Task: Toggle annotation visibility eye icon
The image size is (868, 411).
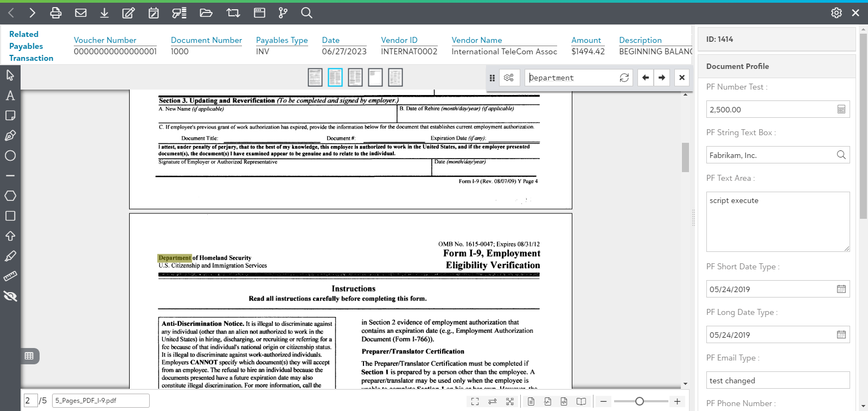Action: coord(10,296)
